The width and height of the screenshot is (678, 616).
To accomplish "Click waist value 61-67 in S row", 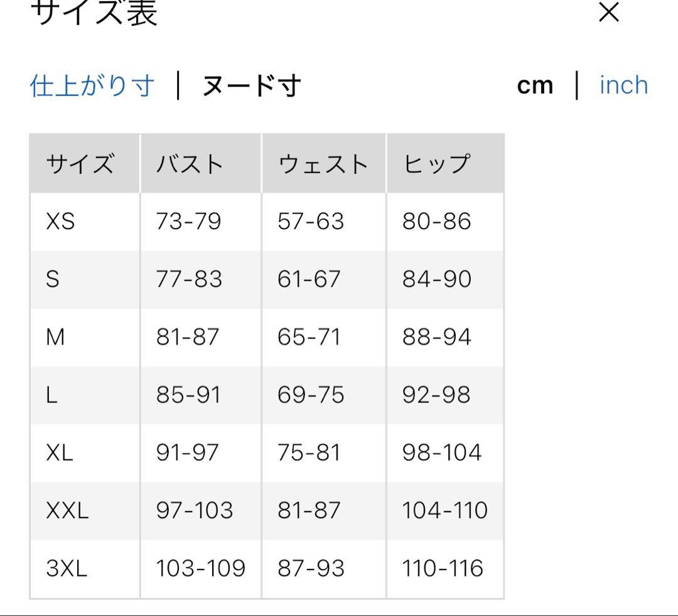I will point(309,279).
